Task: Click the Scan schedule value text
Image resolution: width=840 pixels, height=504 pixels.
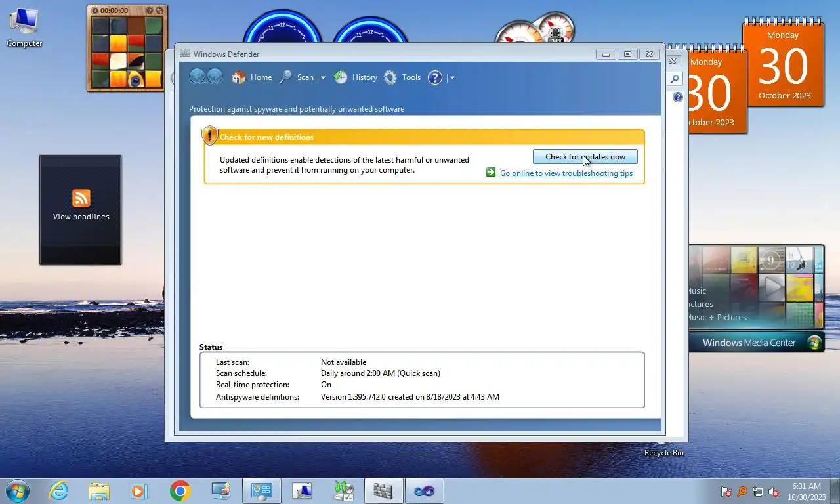Action: click(x=381, y=373)
